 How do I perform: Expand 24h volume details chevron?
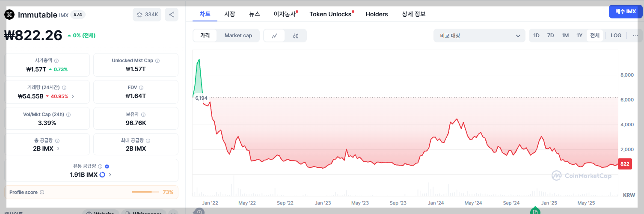click(73, 96)
